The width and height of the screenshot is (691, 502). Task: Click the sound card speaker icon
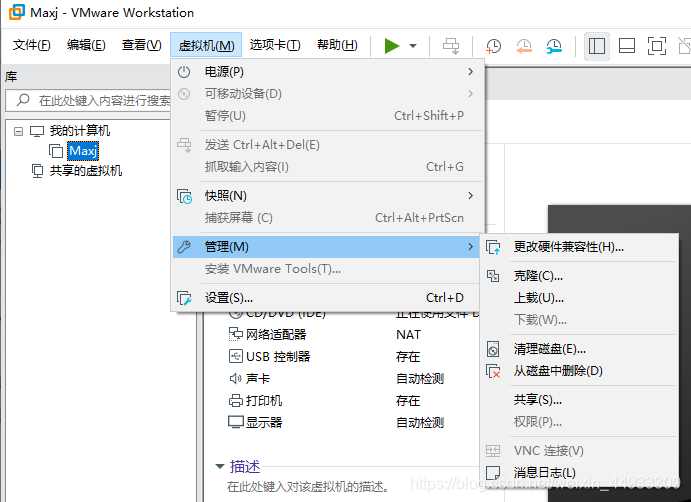(235, 378)
